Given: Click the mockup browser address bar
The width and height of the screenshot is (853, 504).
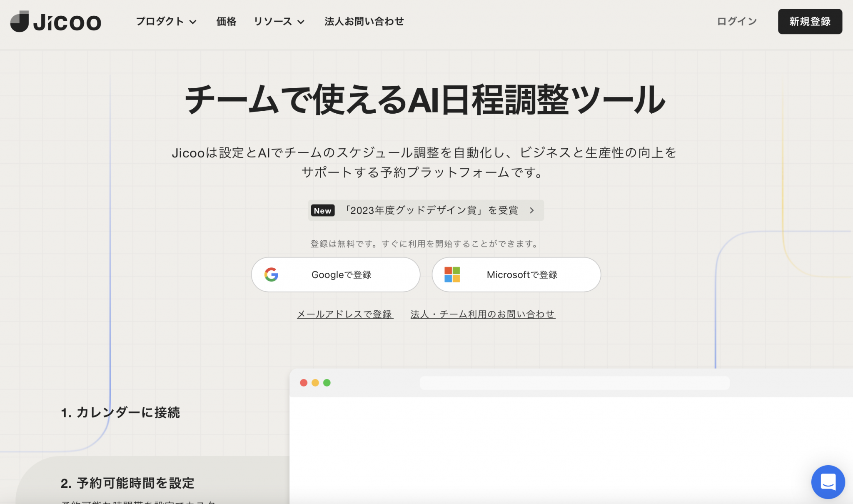Looking at the screenshot, I should [x=574, y=383].
